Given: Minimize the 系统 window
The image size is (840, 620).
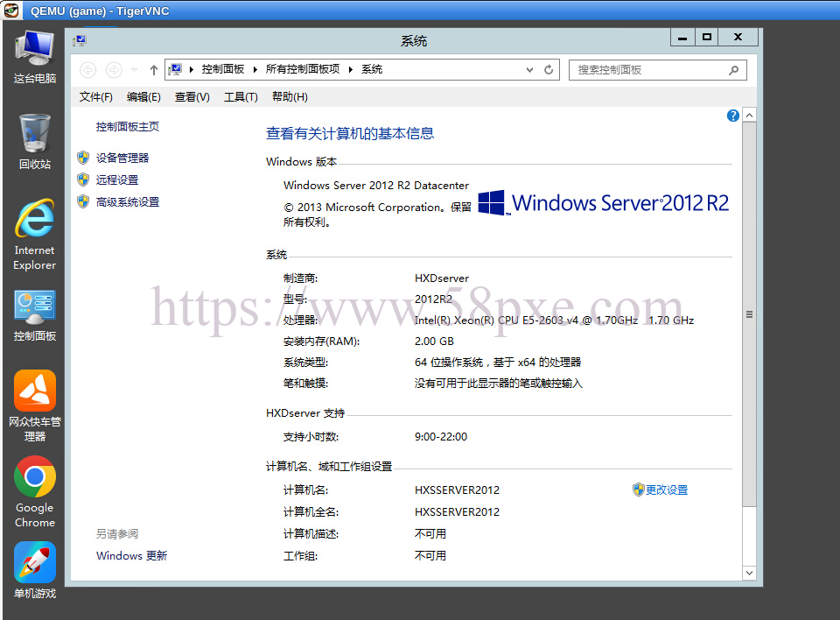Looking at the screenshot, I should pyautogui.click(x=682, y=38).
